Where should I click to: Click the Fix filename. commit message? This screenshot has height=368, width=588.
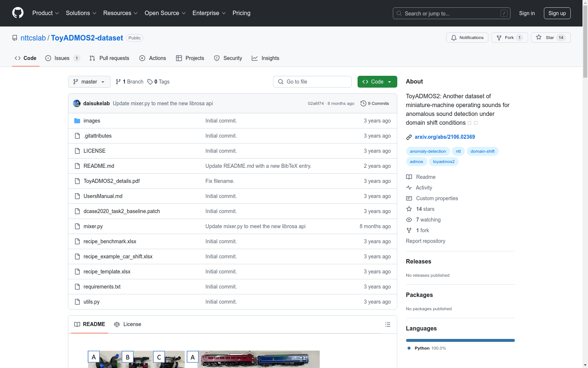click(x=220, y=181)
